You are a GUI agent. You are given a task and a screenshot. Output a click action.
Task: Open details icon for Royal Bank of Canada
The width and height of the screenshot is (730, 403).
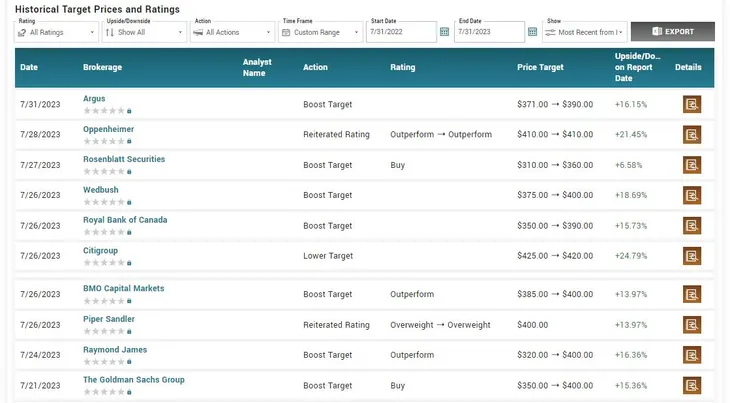[x=692, y=226]
